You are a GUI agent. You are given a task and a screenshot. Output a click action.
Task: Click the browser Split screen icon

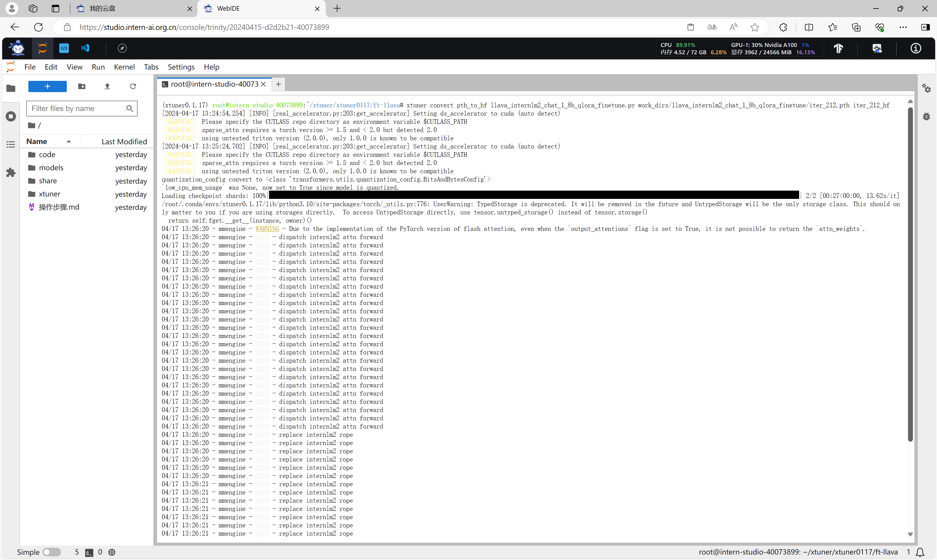[x=809, y=27]
